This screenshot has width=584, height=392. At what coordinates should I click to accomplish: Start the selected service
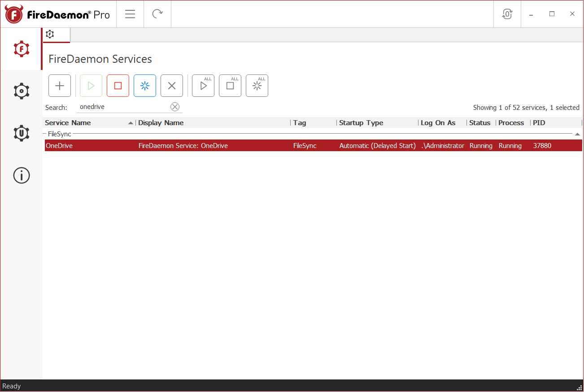[91, 86]
